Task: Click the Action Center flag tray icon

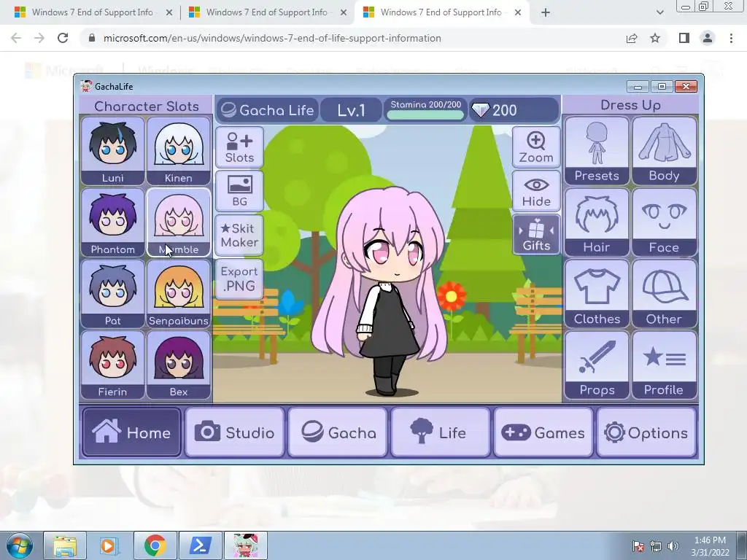Action: point(638,546)
